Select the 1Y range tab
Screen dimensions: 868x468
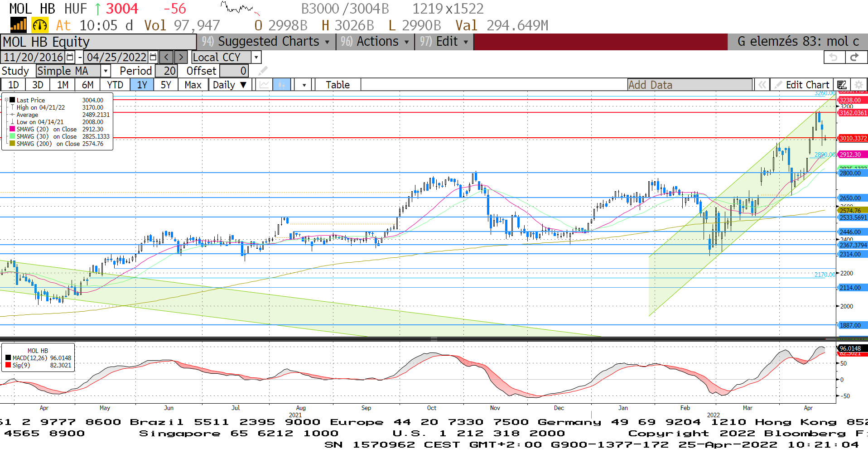point(142,85)
